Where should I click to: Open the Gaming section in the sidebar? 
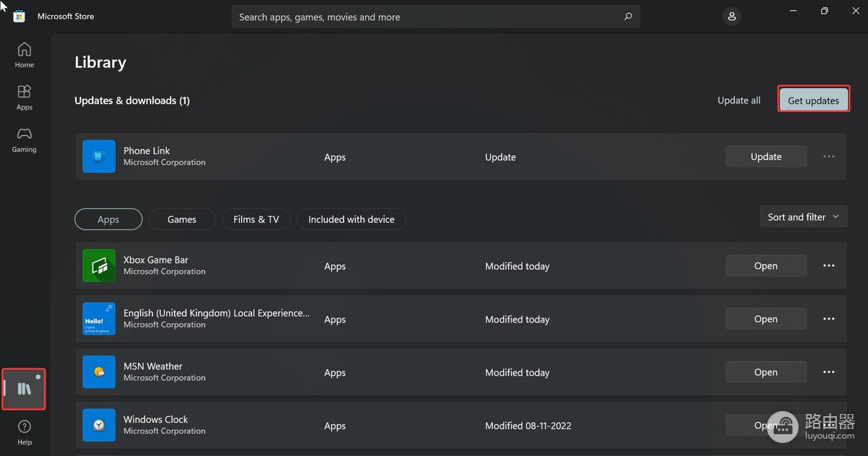point(24,140)
